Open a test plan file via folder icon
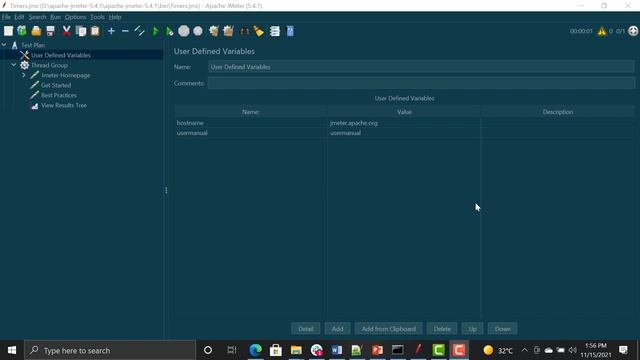Viewport: 640px width, 360px height. coord(36,31)
